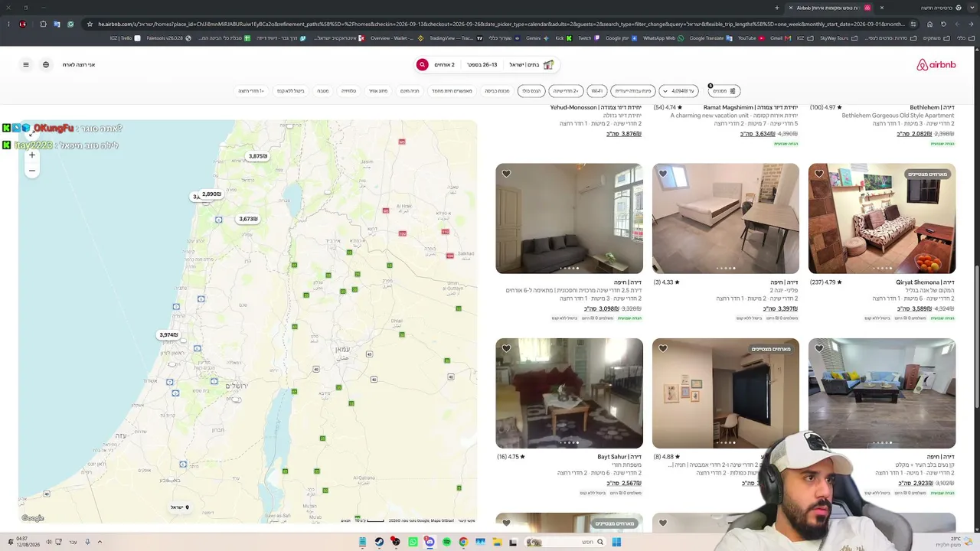Open the Yehud-Monosson guest unit title
The width and height of the screenshot is (980, 551).
click(596, 108)
